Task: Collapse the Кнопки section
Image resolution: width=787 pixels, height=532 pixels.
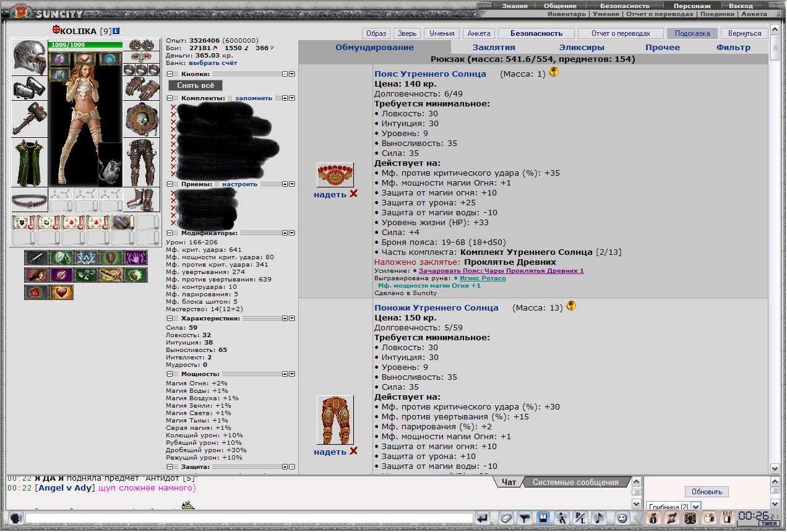Action: tap(170, 74)
